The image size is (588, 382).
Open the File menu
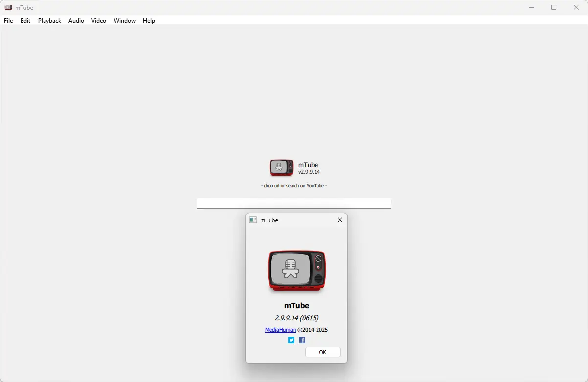8,21
